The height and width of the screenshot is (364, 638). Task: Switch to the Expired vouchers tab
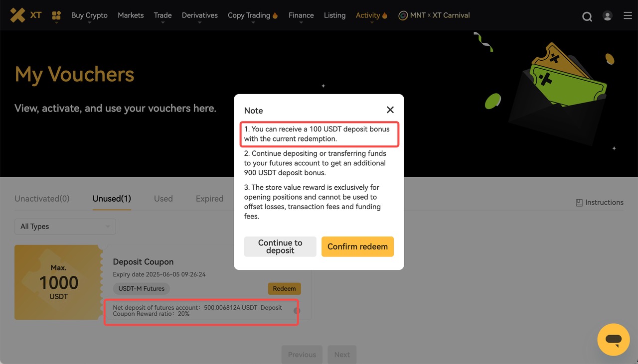pos(209,199)
